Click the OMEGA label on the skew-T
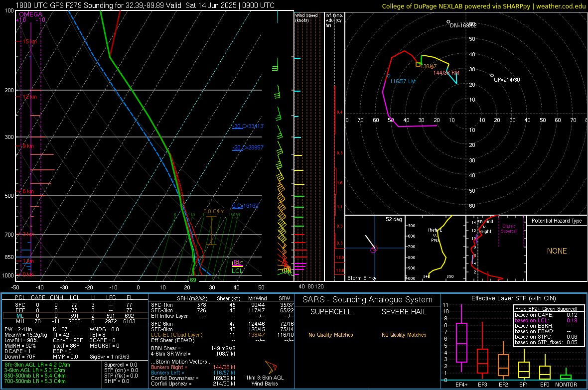 (x=31, y=14)
